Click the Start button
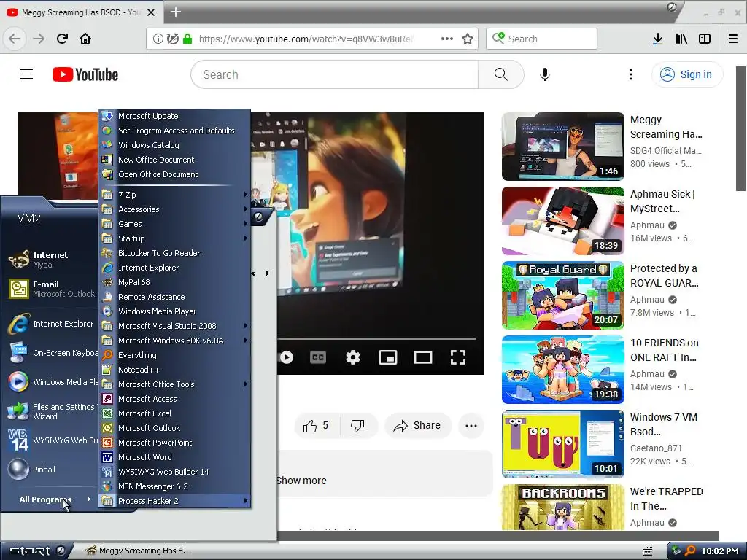This screenshot has height=560, width=747. tap(36, 551)
